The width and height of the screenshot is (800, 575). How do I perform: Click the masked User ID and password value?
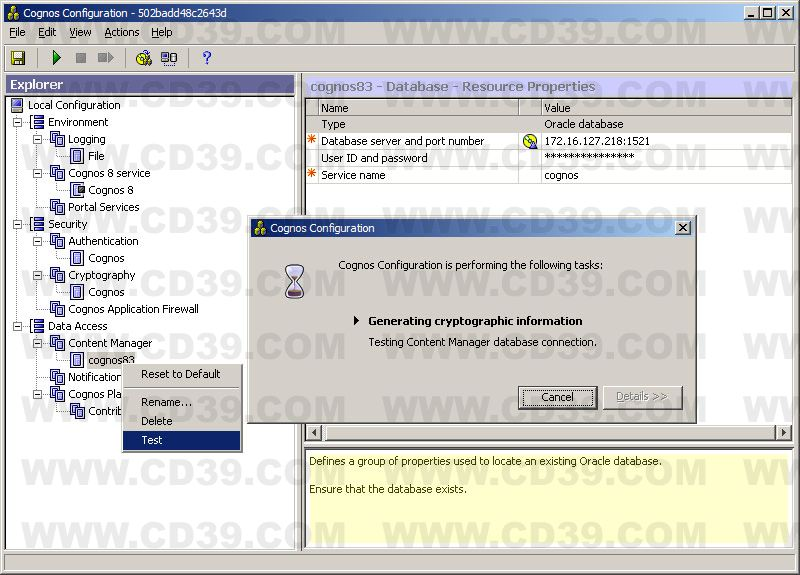point(589,157)
